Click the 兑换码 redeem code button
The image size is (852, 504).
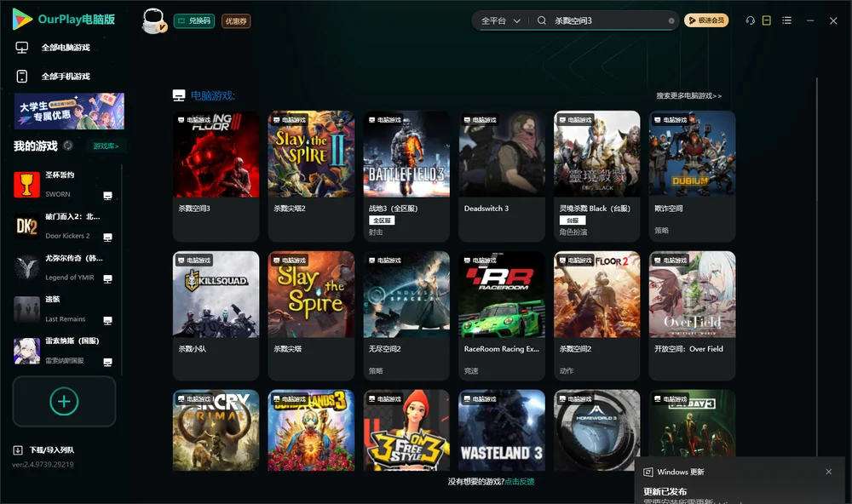(x=194, y=20)
